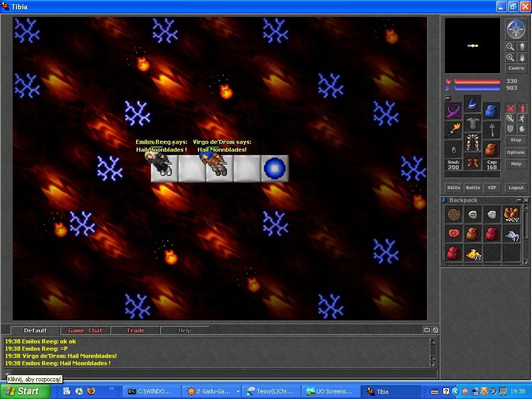Toggle stand while fighting mode
Screen dimensions: 532x399
[x=522, y=109]
